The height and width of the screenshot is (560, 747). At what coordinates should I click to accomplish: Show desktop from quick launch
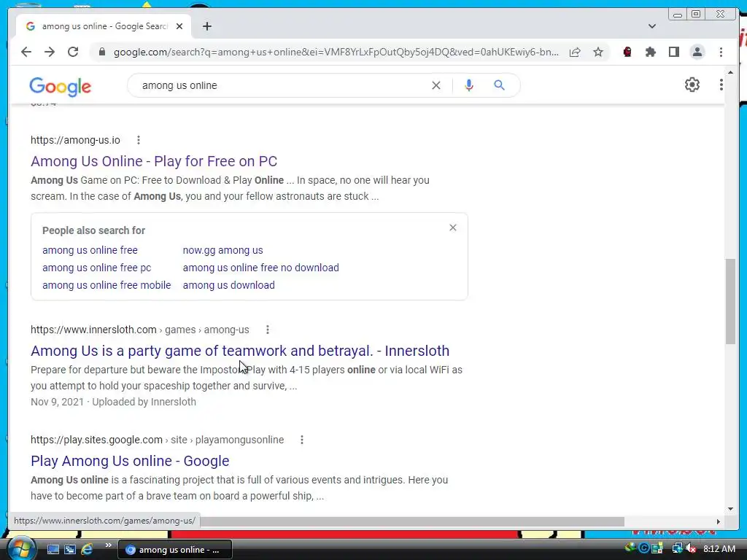[53, 550]
